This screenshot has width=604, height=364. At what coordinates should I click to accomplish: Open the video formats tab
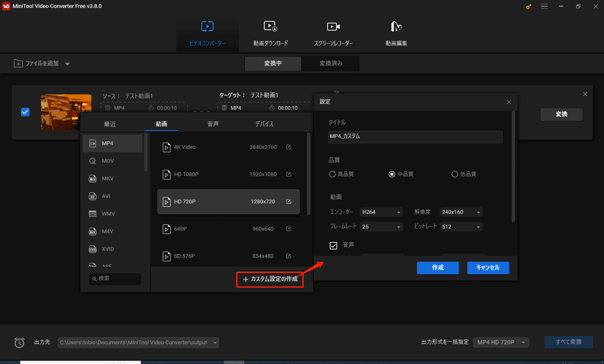tap(161, 124)
